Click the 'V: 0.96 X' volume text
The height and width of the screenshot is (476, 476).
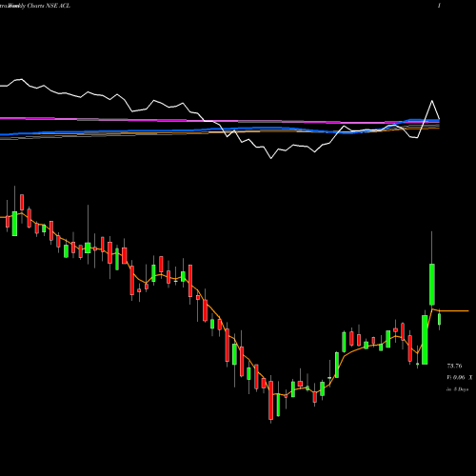pyautogui.click(x=460, y=377)
